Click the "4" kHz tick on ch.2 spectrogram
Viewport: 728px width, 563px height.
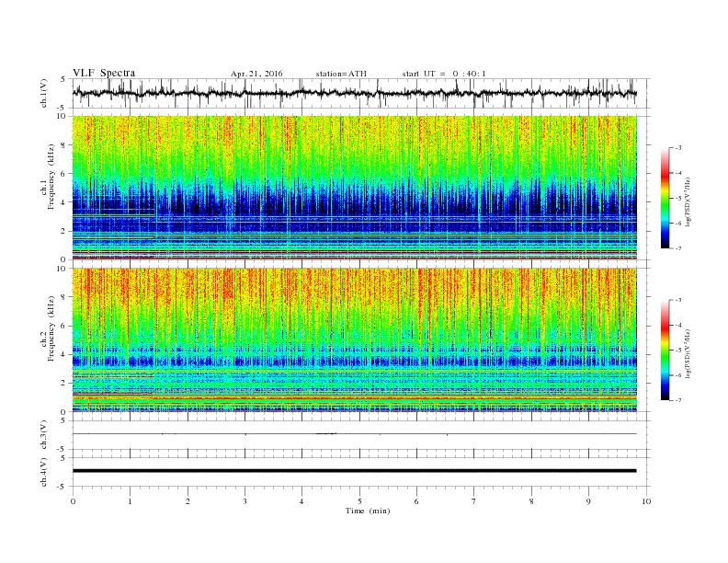pos(64,355)
